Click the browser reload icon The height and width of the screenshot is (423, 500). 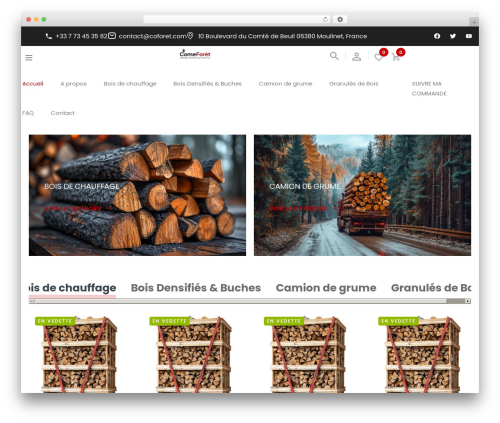pyautogui.click(x=325, y=19)
